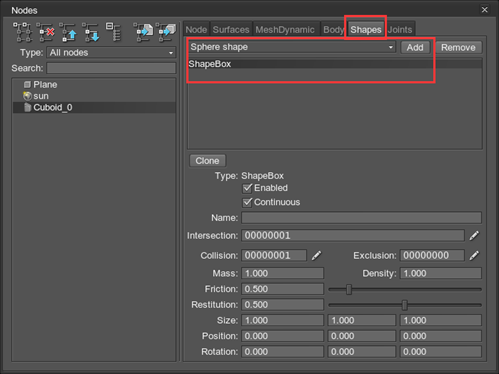Click the Name input field
Image resolution: width=499 pixels, height=374 pixels.
point(361,218)
